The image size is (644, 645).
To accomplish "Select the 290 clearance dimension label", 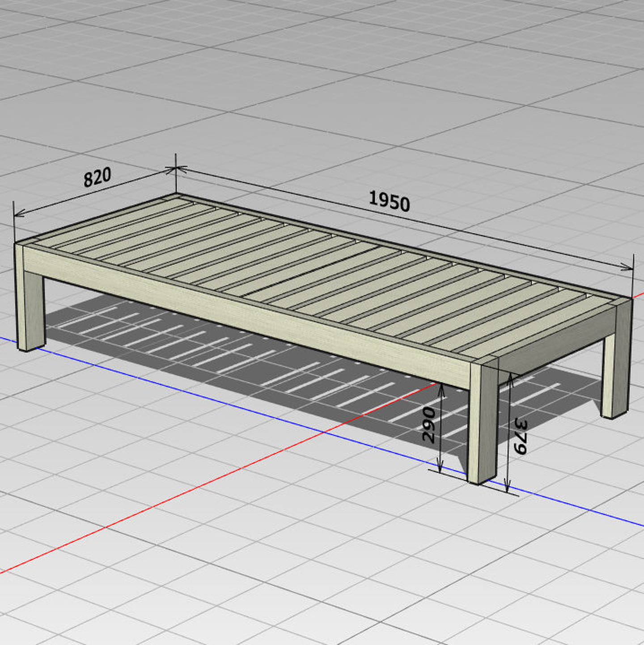I will click(429, 425).
